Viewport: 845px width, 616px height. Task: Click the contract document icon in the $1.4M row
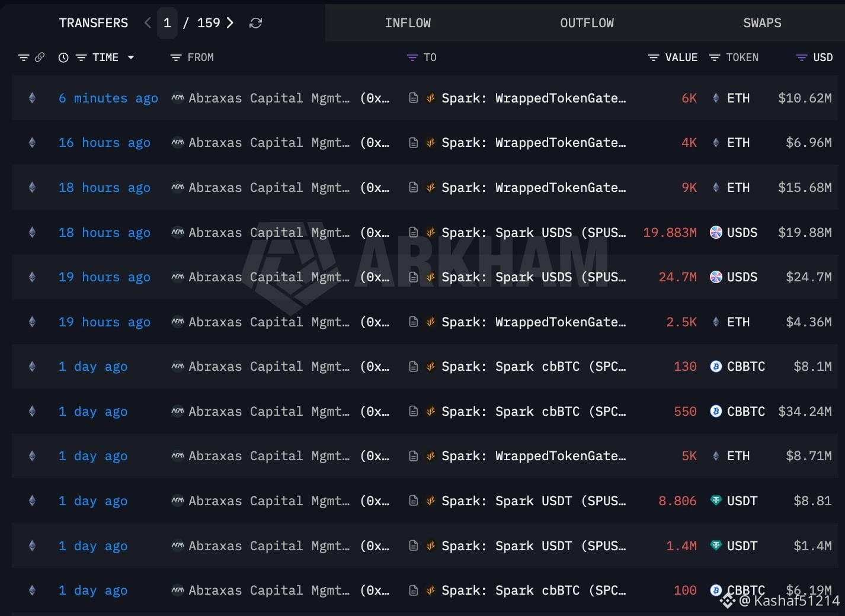point(414,546)
